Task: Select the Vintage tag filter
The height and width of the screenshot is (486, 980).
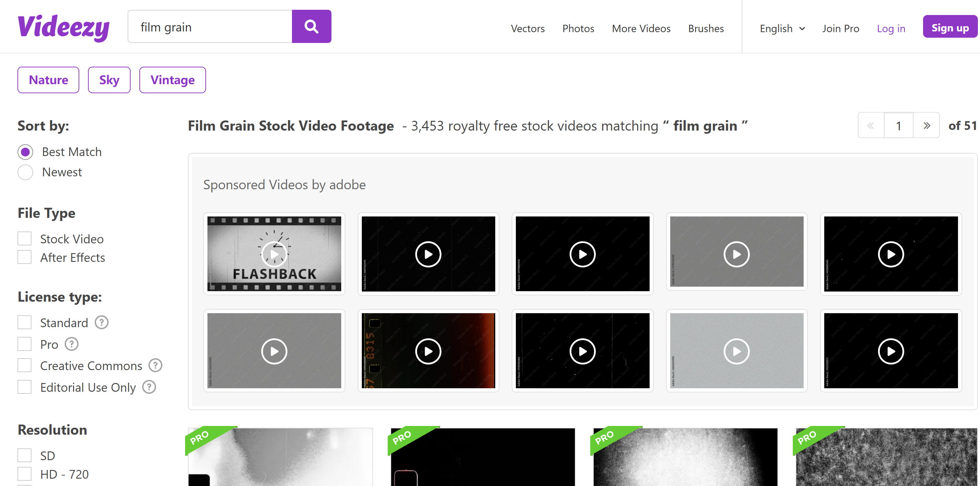Action: pos(172,80)
